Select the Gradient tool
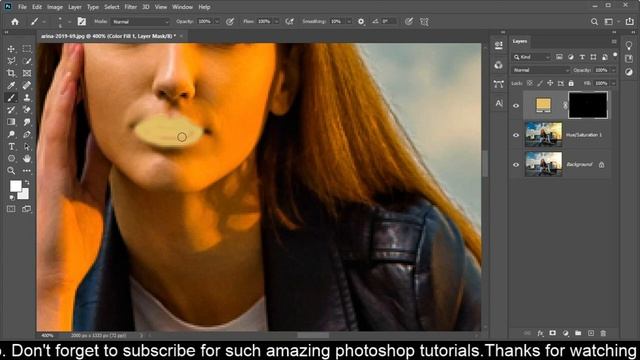Image resolution: width=640 pixels, height=360 pixels. [11, 122]
